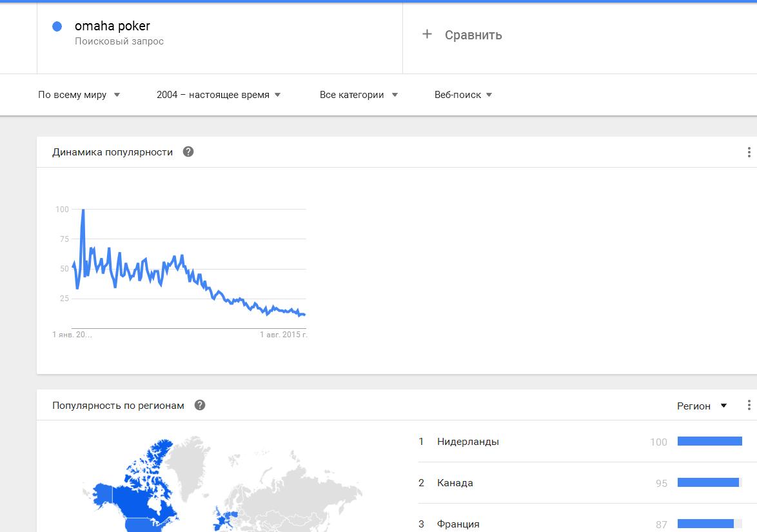Click the end of the trend line near 2015
The width and height of the screenshot is (757, 532).
point(304,315)
